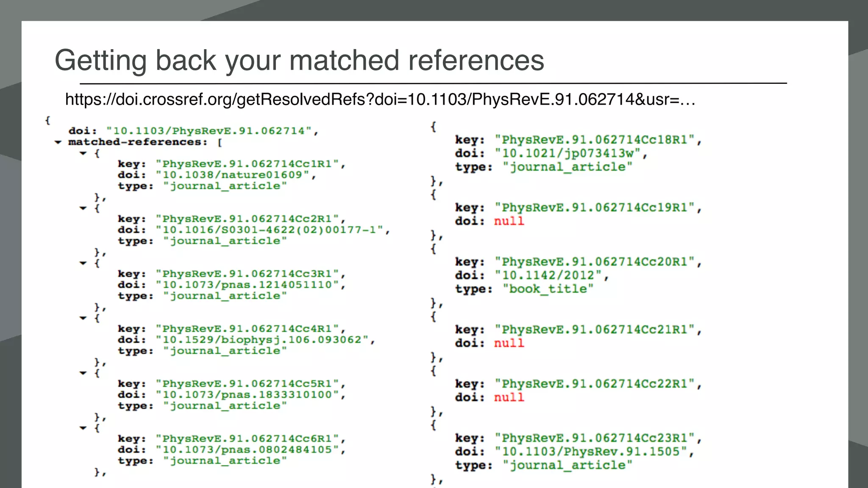Screen dimensions: 868x488
Task: Click the doi.crossref.org getResolvedRefs URL
Action: tap(380, 100)
